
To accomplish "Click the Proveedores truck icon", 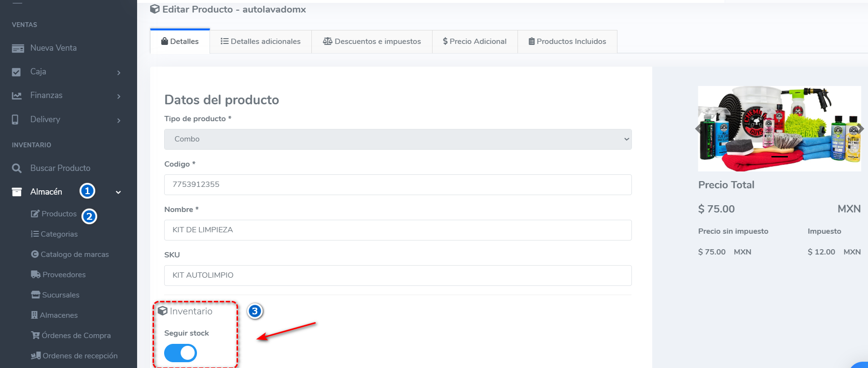I will coord(35,274).
